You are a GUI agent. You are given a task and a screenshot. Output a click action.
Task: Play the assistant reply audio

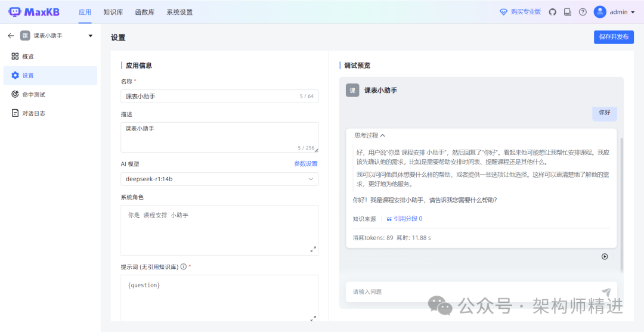(x=605, y=256)
